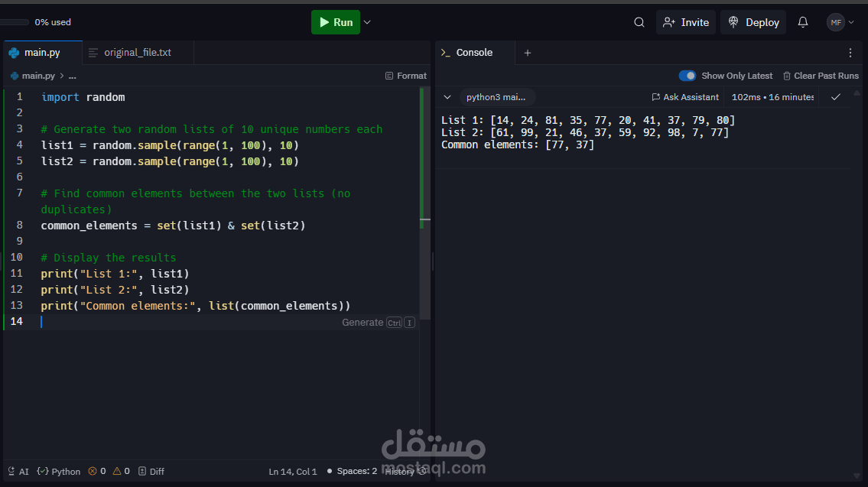The width and height of the screenshot is (868, 487).
Task: Click the storage usage progress bar
Action: [15, 22]
